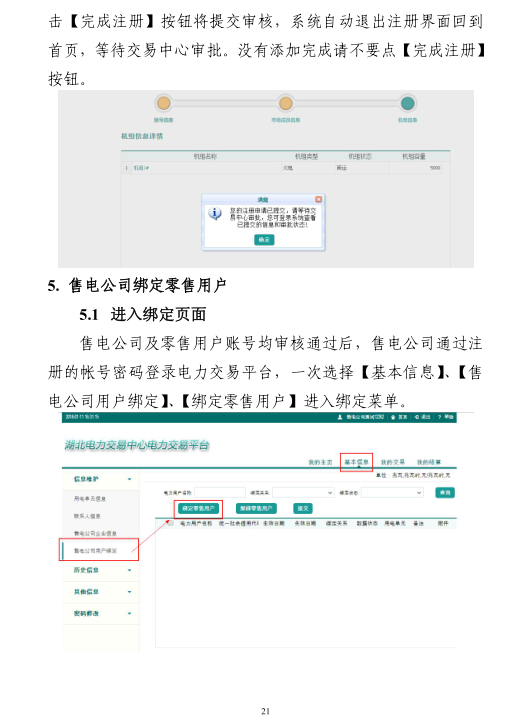Close the message dialog with red X
This screenshot has width=530, height=715.
coord(318,199)
